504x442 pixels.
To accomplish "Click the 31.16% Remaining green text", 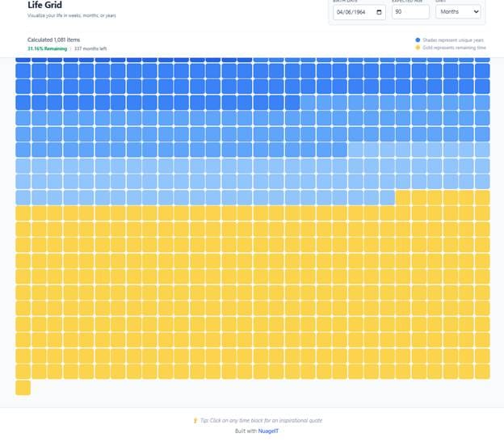I will 47,48.
